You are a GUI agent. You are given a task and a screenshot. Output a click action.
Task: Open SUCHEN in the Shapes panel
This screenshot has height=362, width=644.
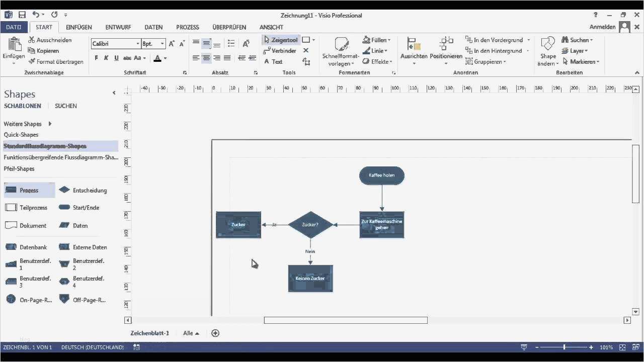click(66, 106)
